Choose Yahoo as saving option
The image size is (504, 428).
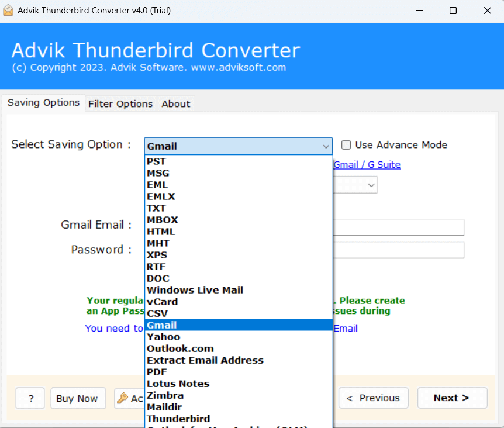coord(239,337)
